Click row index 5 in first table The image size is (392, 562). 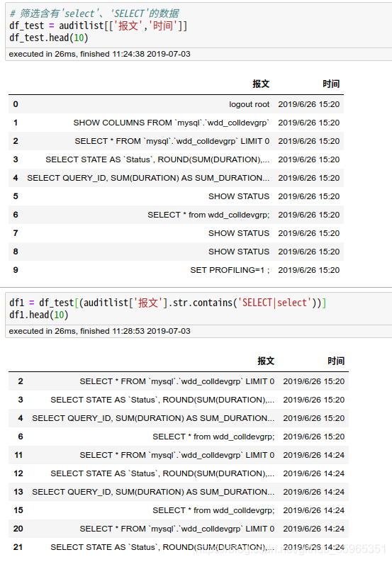[x=16, y=196]
